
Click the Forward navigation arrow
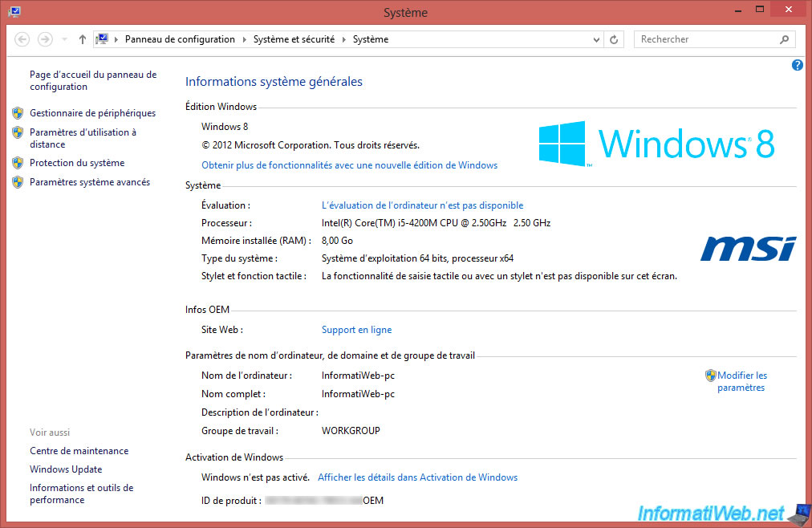45,39
